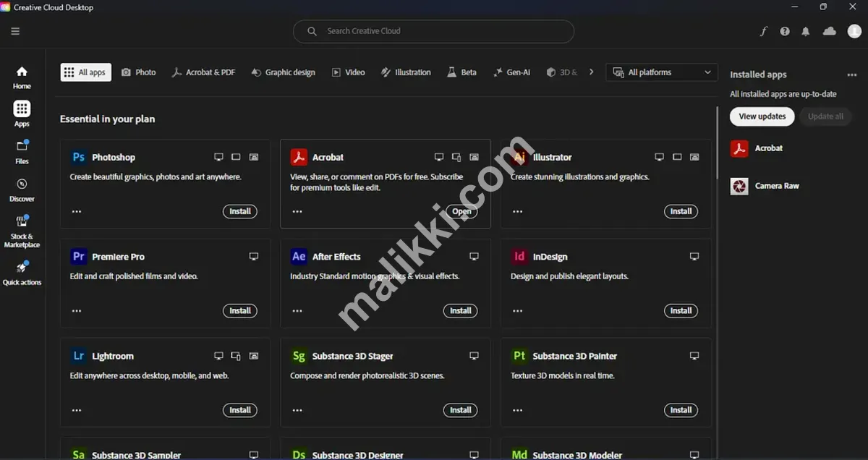Switch to the Photo category tab

click(139, 72)
